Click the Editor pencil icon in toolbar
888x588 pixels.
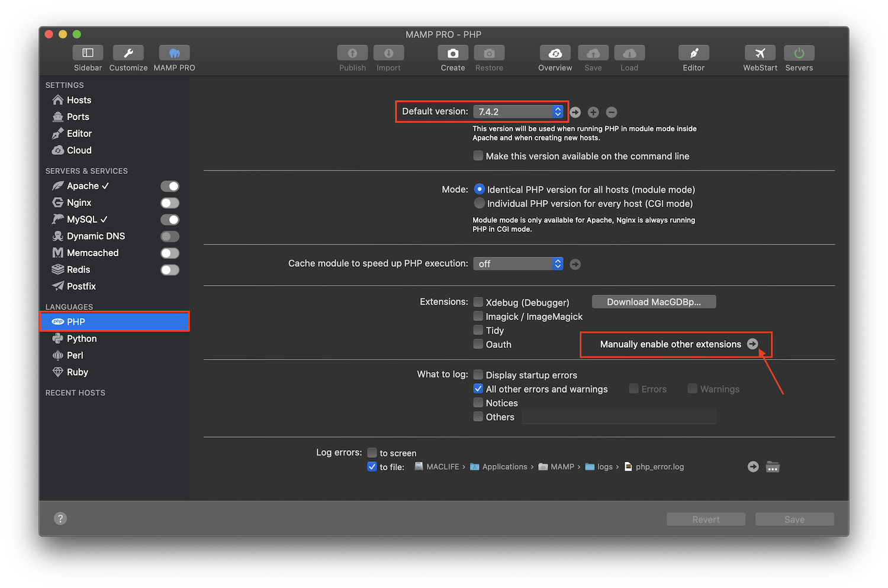click(x=693, y=52)
